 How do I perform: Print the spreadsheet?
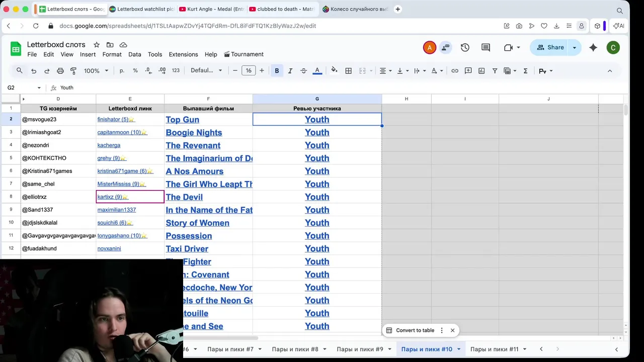point(60,71)
